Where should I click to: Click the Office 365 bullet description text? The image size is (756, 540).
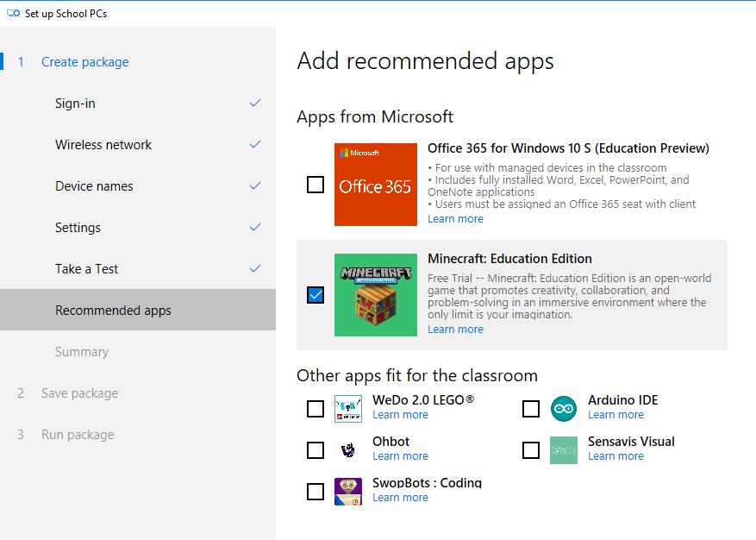pyautogui.click(x=562, y=185)
